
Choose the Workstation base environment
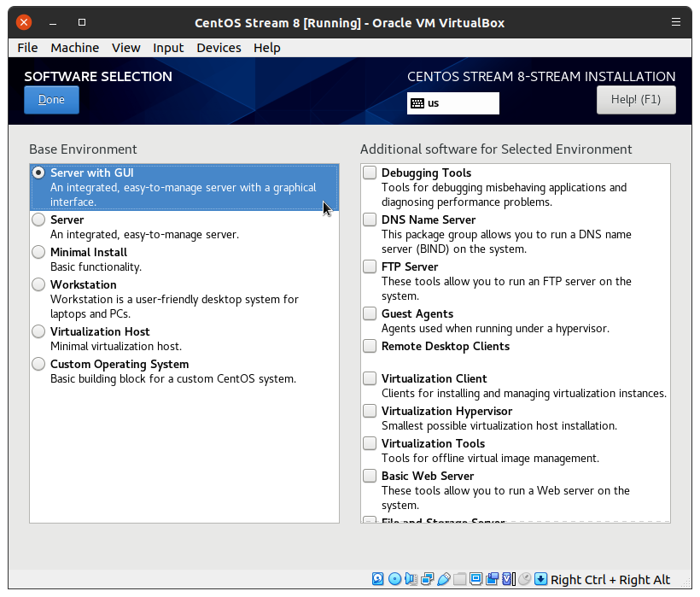click(x=38, y=284)
